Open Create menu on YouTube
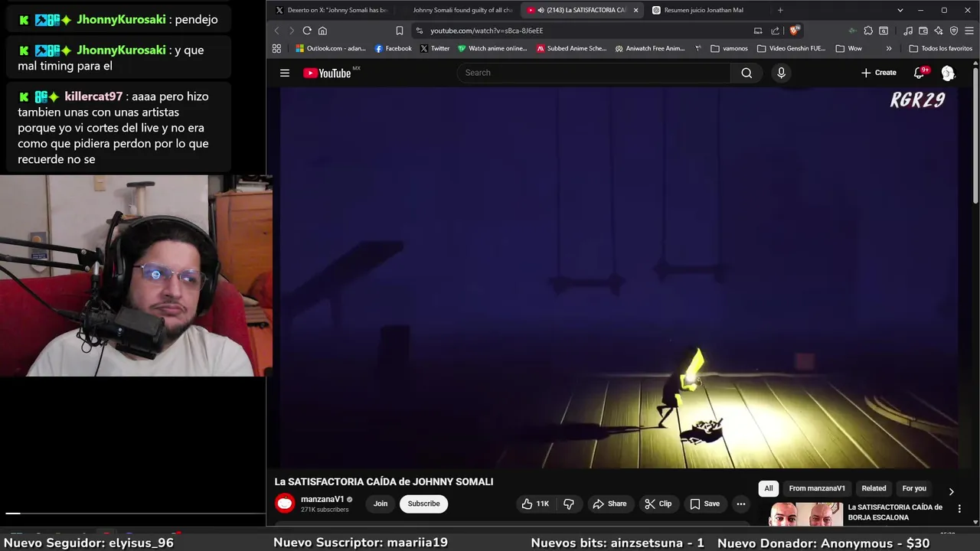 (x=878, y=73)
